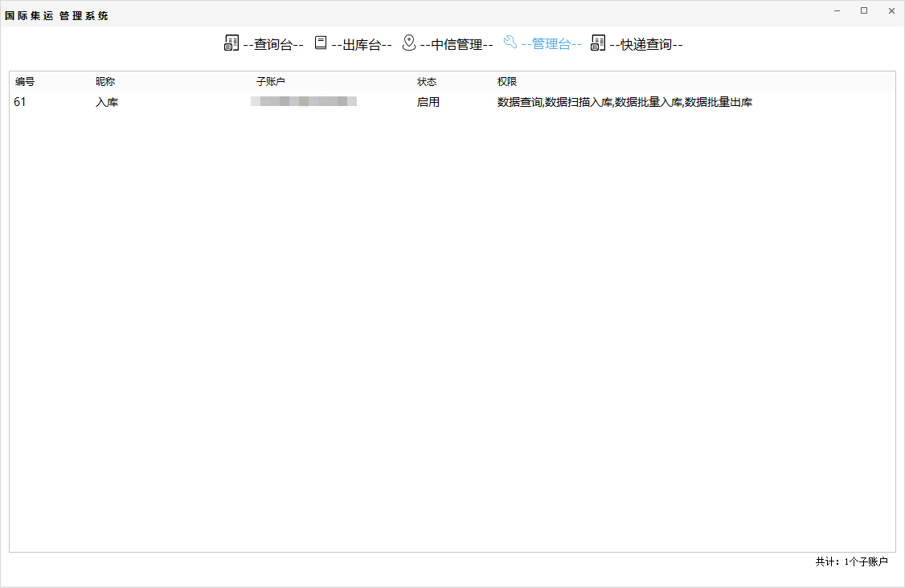Select the --管理台-- tab
The width and height of the screenshot is (905, 588).
[x=551, y=44]
